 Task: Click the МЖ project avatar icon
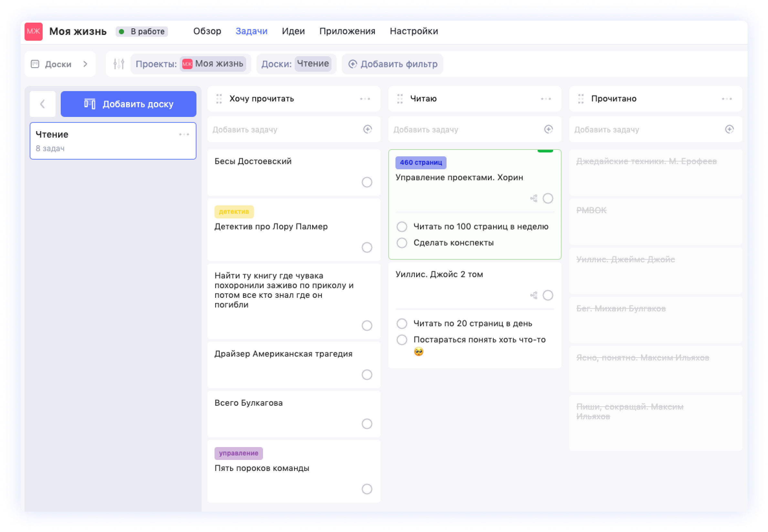(x=33, y=31)
